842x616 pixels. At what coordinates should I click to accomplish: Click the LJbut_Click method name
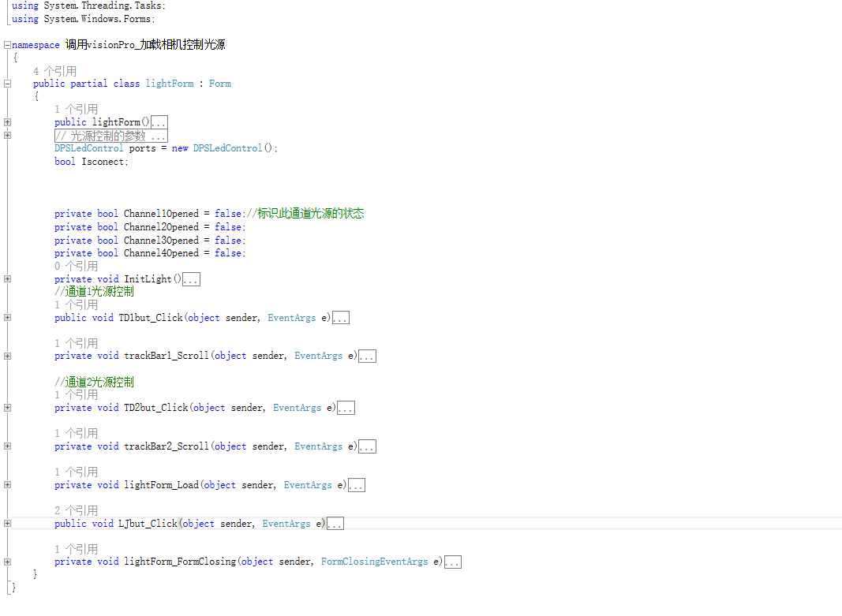[148, 524]
